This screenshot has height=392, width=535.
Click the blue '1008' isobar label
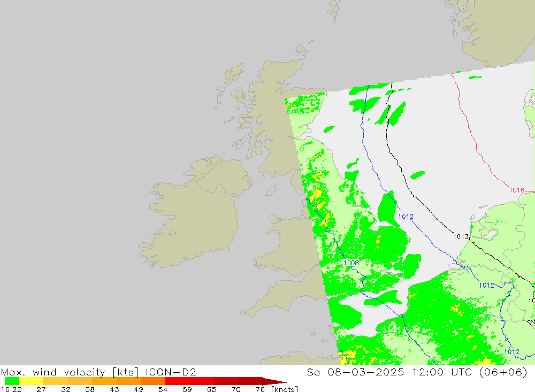(351, 263)
